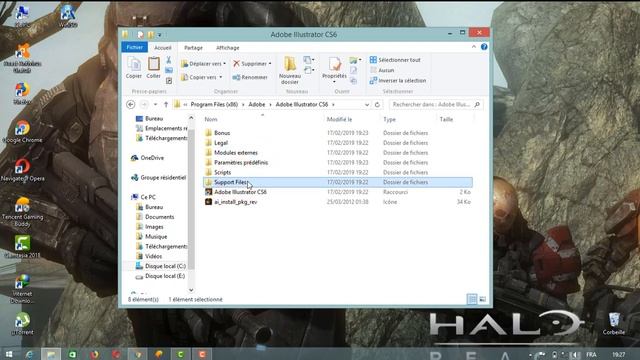
Task: Switch to the Partage ribbon tab
Action: pyautogui.click(x=193, y=48)
